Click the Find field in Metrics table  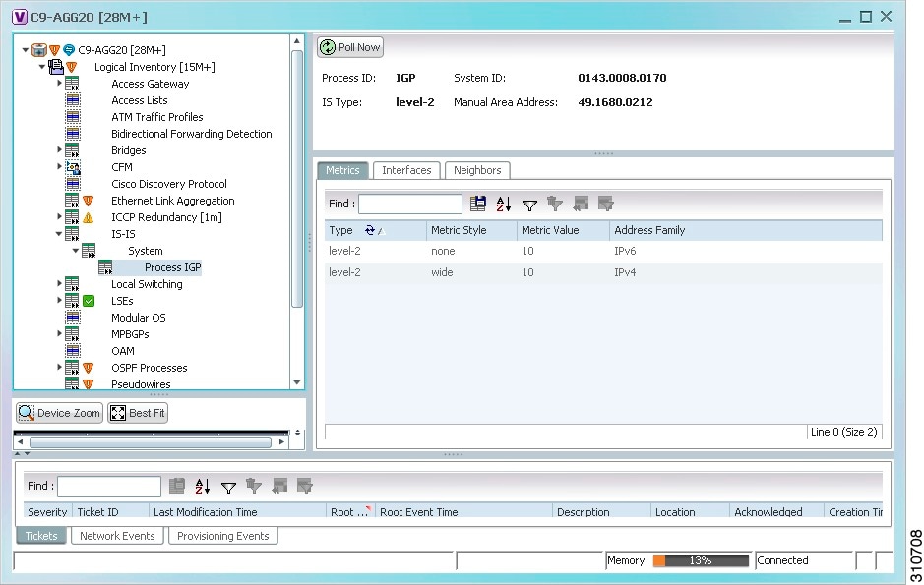410,204
